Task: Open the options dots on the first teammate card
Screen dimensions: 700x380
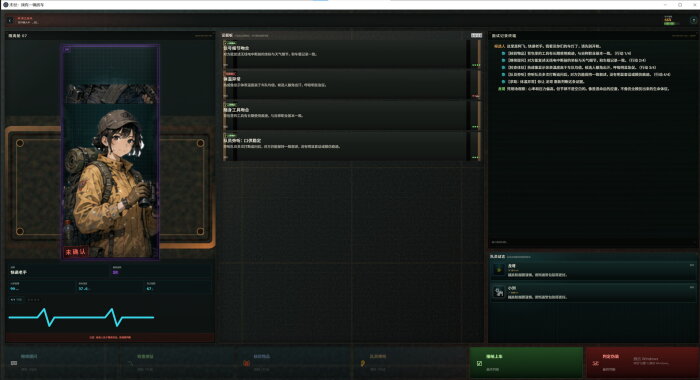Action: (x=692, y=265)
